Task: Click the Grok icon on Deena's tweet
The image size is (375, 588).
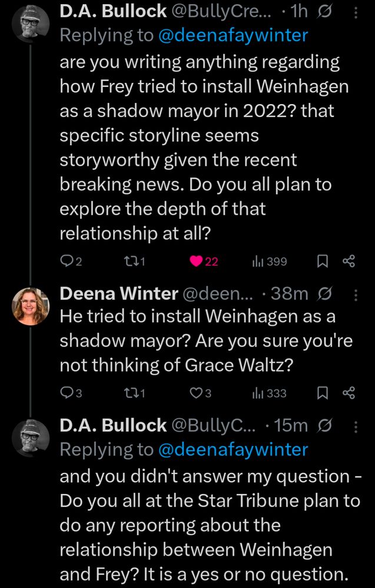Action: click(x=326, y=293)
